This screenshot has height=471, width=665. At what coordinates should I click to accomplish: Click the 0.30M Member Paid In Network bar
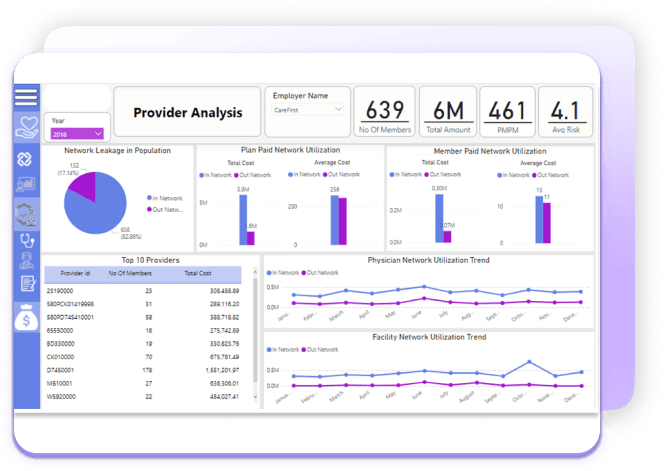pos(439,218)
